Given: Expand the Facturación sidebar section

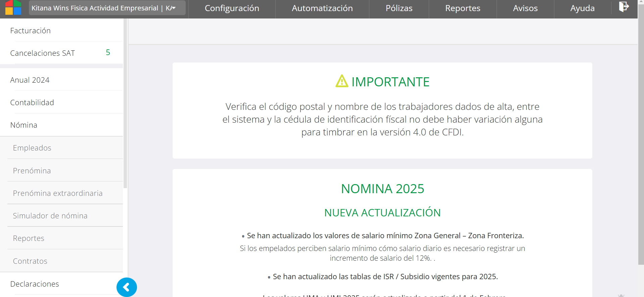Looking at the screenshot, I should [x=31, y=31].
